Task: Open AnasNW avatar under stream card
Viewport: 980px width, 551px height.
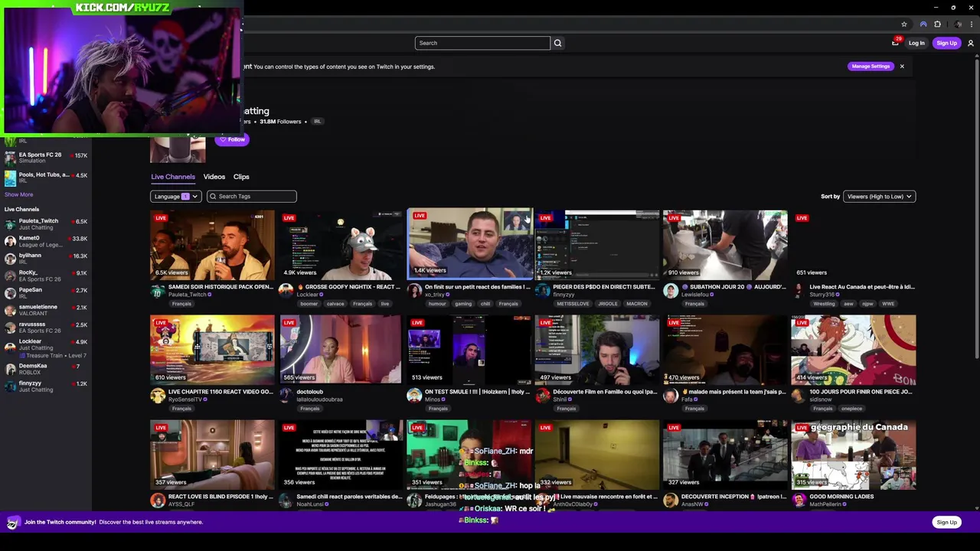Action: [670, 500]
